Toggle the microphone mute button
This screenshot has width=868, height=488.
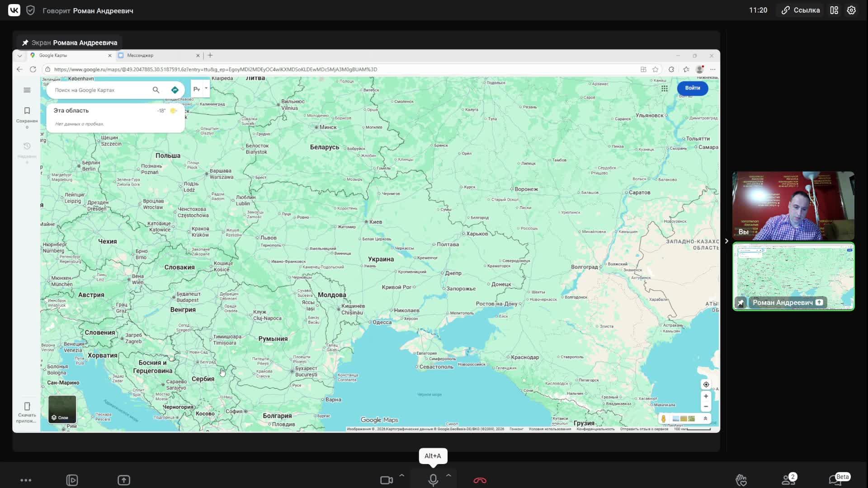tap(433, 480)
